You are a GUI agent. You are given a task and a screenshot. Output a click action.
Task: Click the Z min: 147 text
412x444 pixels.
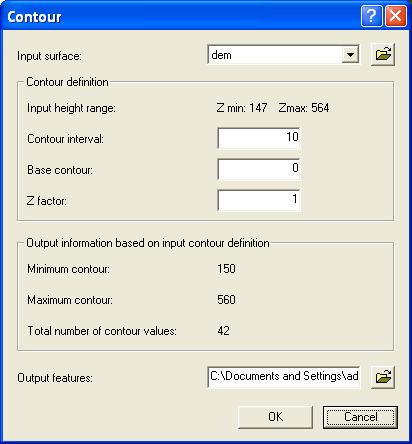click(x=242, y=108)
